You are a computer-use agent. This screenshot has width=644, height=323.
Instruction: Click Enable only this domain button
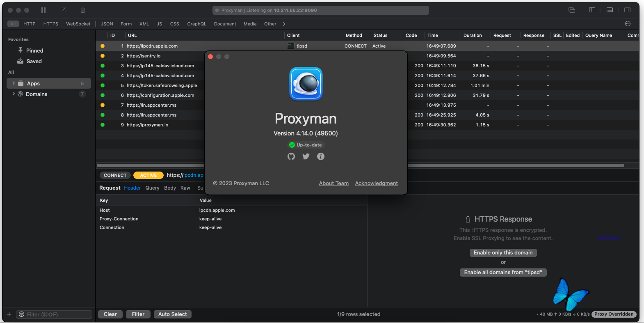coord(503,253)
